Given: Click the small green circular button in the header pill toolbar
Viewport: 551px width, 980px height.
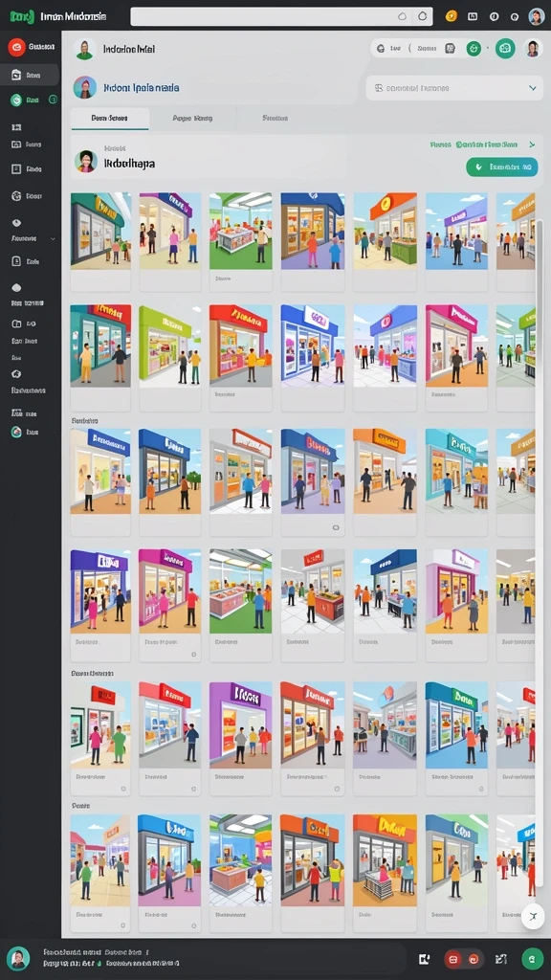Looking at the screenshot, I should coord(474,48).
